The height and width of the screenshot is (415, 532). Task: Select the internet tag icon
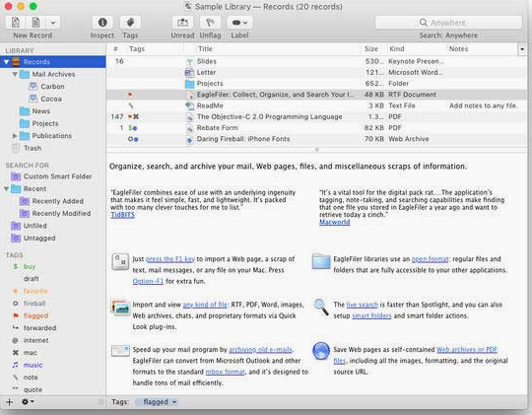click(x=15, y=340)
